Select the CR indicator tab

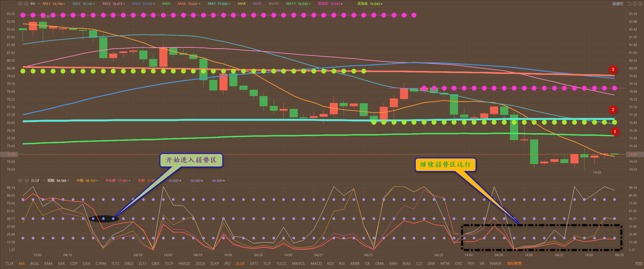[367, 264]
